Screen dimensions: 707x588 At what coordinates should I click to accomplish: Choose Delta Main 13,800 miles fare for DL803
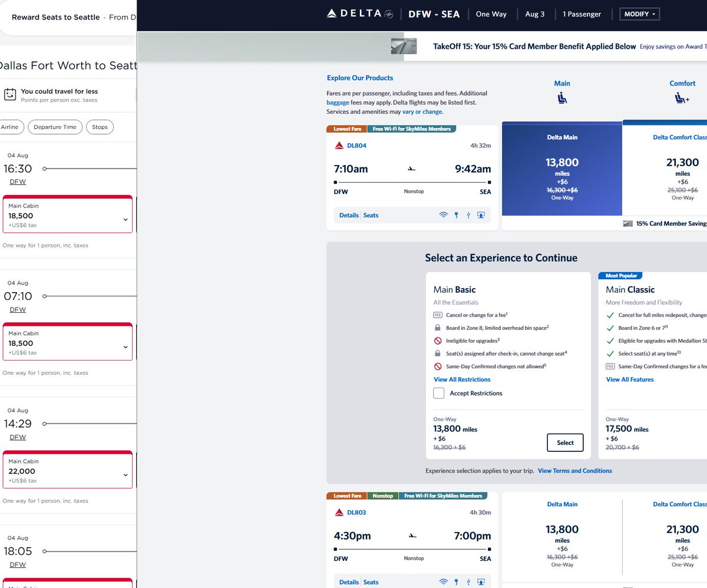pyautogui.click(x=562, y=534)
